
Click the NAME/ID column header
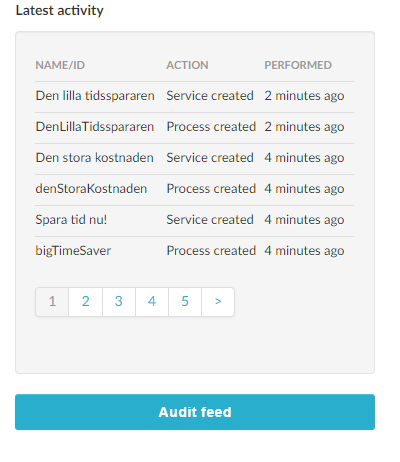[60, 65]
